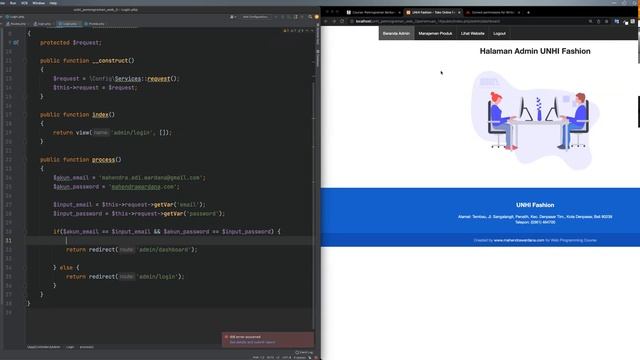Viewport: 640px width, 360px height.
Task: Open Beranda Admin in site navigation
Action: pyautogui.click(x=396, y=33)
